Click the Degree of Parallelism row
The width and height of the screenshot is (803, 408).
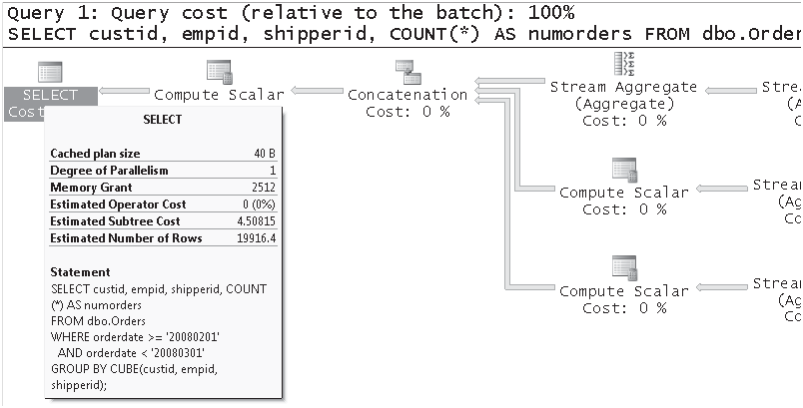[x=163, y=170]
